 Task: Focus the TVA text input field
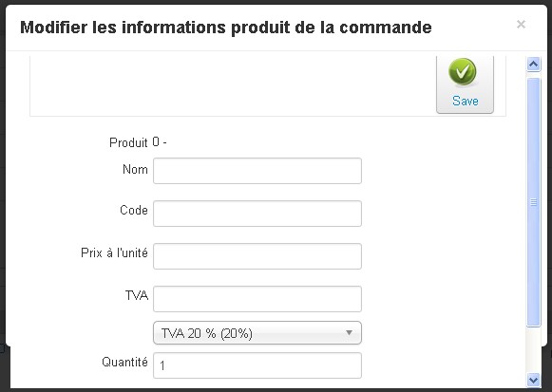point(257,299)
